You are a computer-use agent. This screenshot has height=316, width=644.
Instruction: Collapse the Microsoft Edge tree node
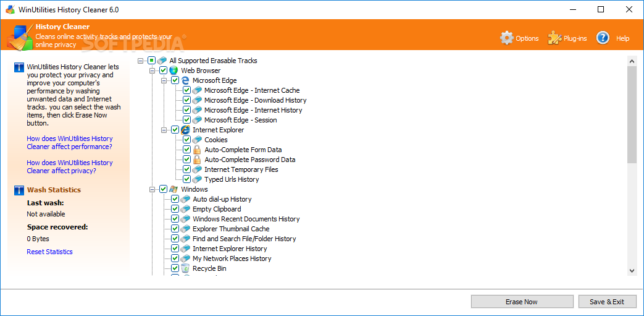(164, 80)
